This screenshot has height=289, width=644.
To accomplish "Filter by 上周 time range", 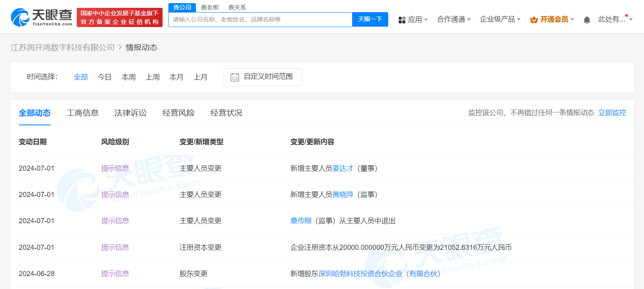I will (x=152, y=77).
